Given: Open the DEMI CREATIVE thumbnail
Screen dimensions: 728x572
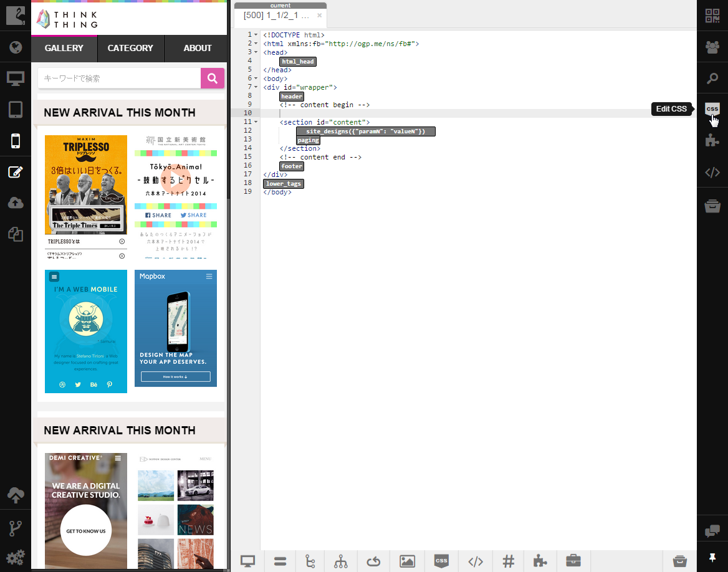Looking at the screenshot, I should [x=86, y=511].
